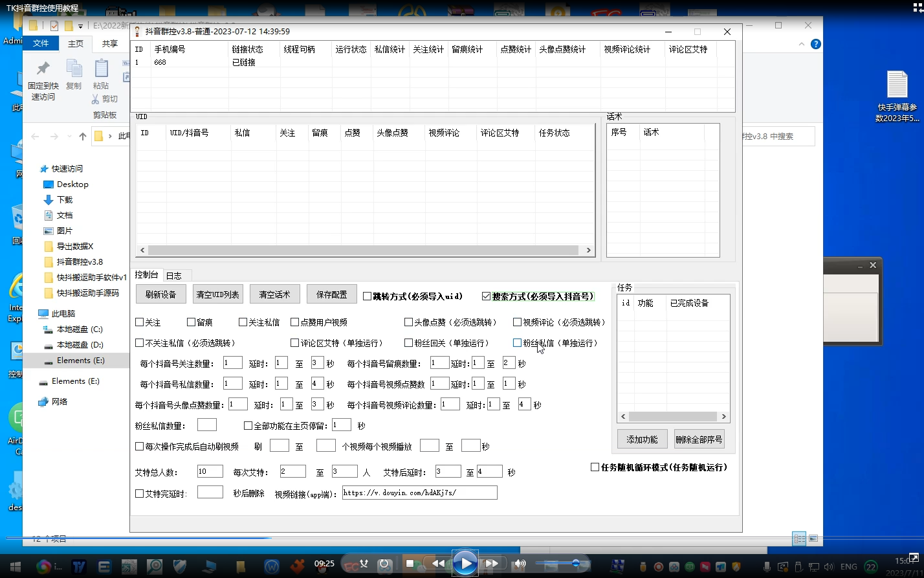Screen dimensions: 924x578
Task: Expand the 快速访问 tree node
Action: click(34, 169)
